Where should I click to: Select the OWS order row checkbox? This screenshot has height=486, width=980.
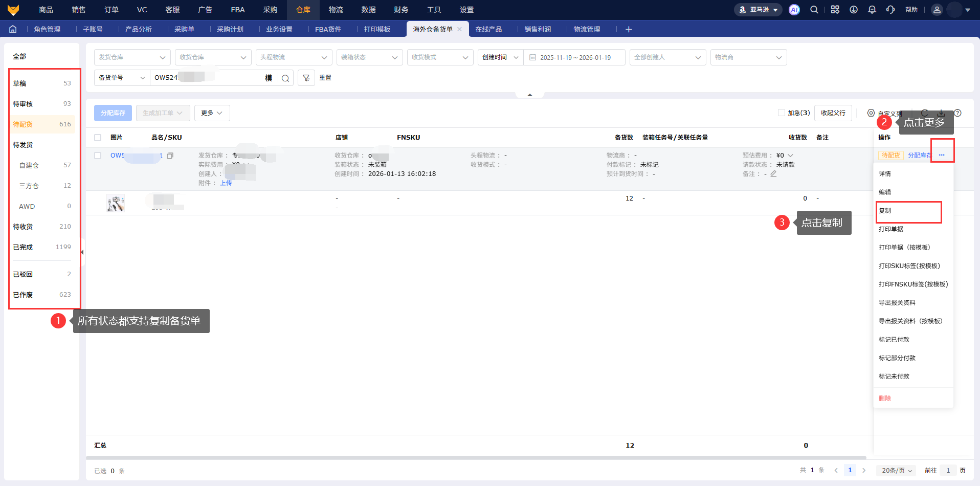[98, 156]
